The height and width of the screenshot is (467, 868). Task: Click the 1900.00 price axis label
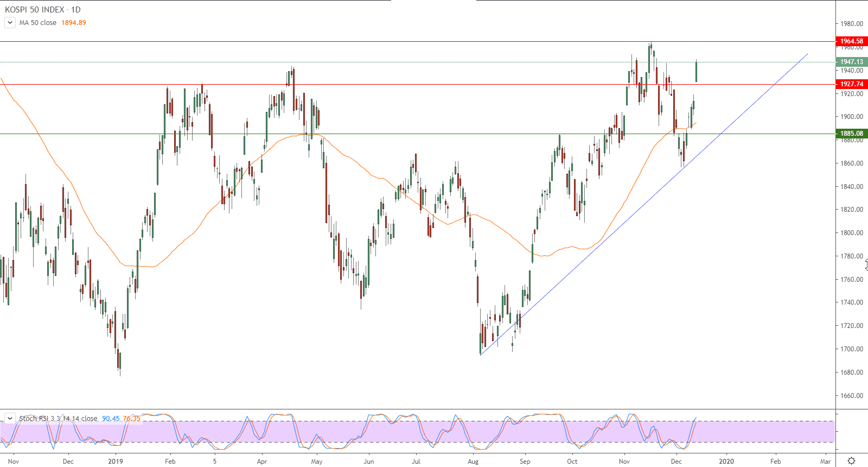click(852, 117)
